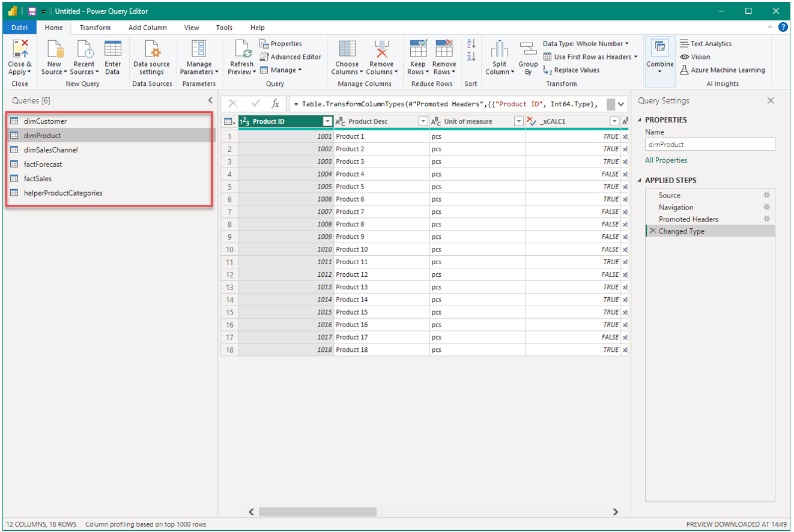The width and height of the screenshot is (794, 532).
Task: Click the Refresh Preview icon
Action: coord(242,49)
